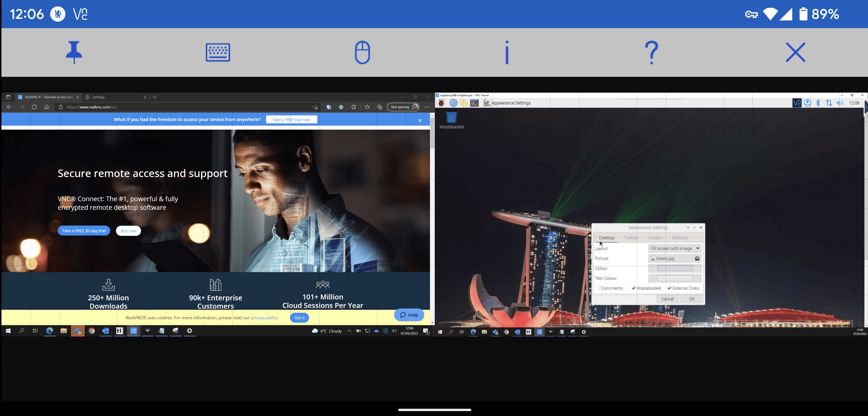Click OK in Appearance Settings
868x416 pixels.
(692, 299)
